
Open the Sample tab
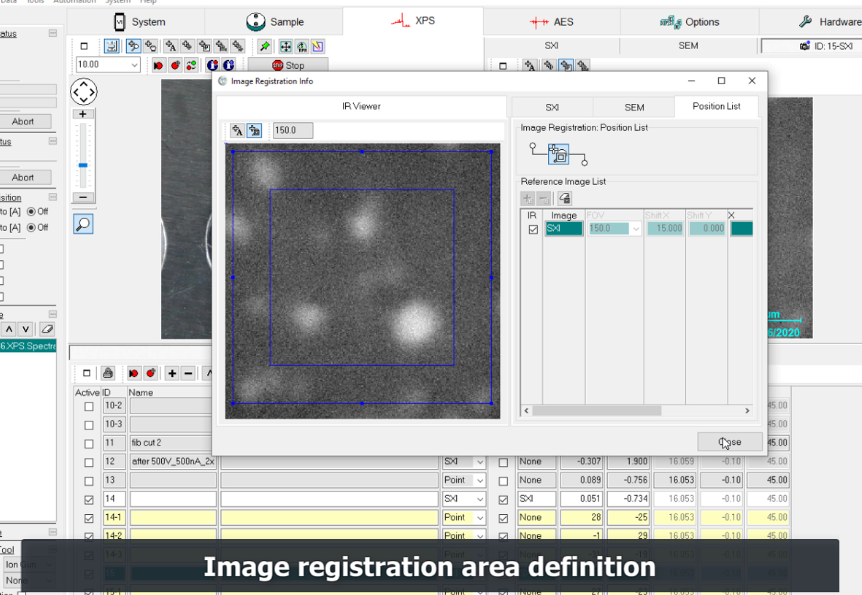[274, 22]
